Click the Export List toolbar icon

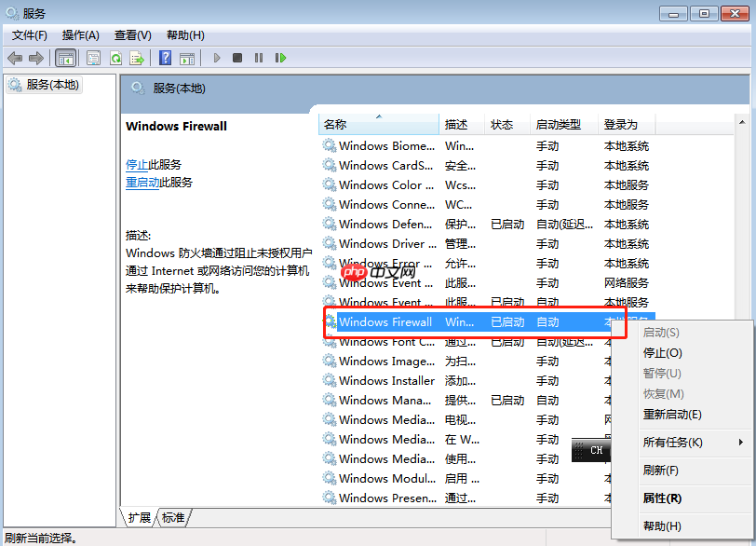coord(137,57)
